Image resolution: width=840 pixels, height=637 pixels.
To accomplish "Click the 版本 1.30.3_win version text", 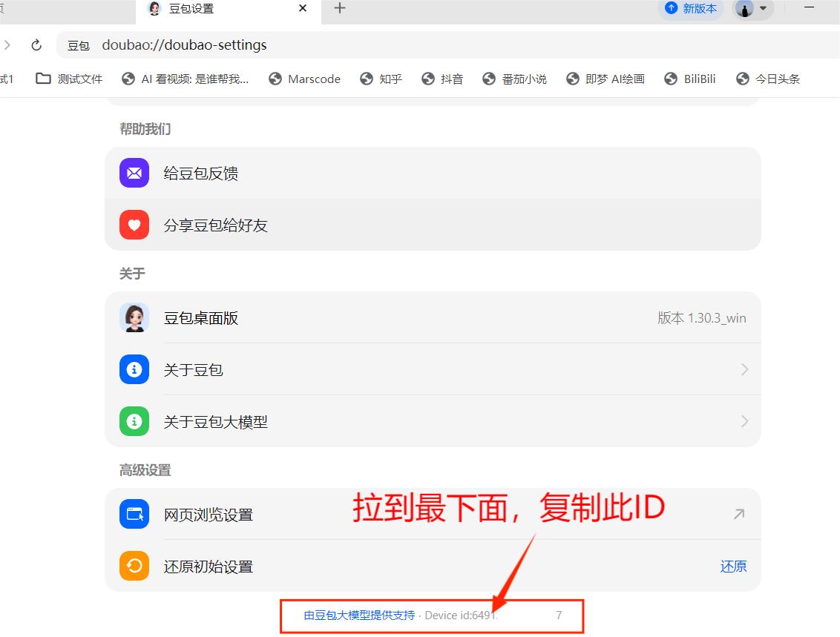I will [x=702, y=318].
